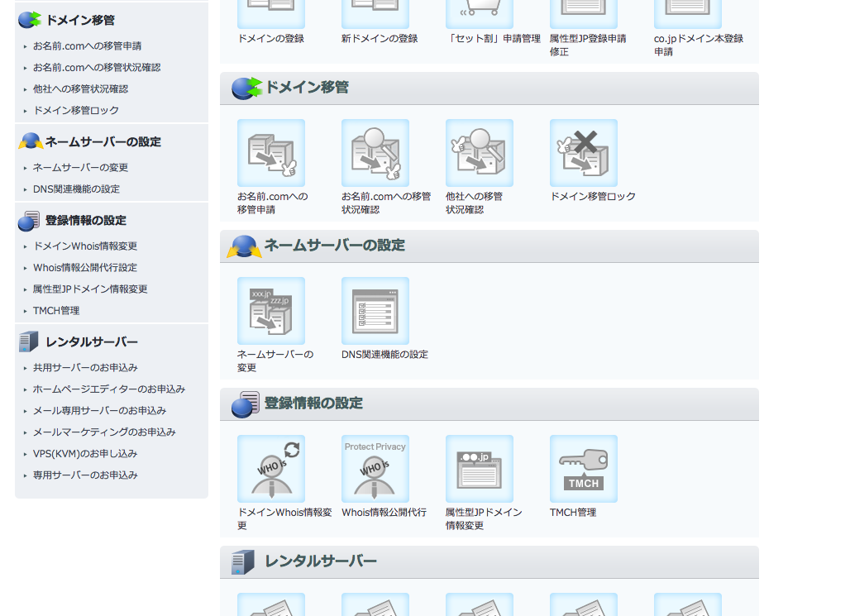Open sidebar link 他社への移管状況確認
Viewport: 850px width, 616px height.
[81, 89]
